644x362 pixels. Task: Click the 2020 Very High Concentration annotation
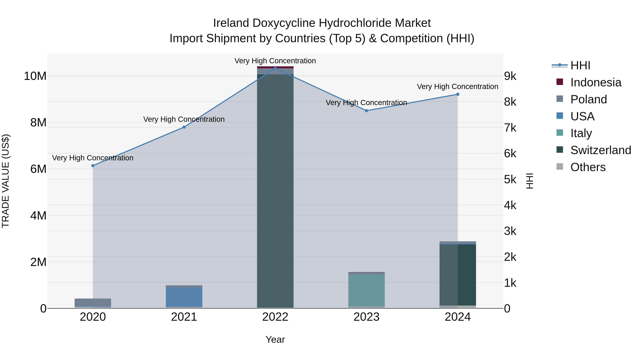click(x=93, y=158)
